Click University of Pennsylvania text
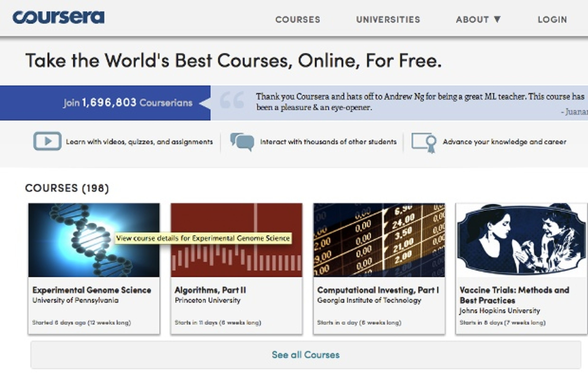The height and width of the screenshot is (391, 588). click(75, 300)
